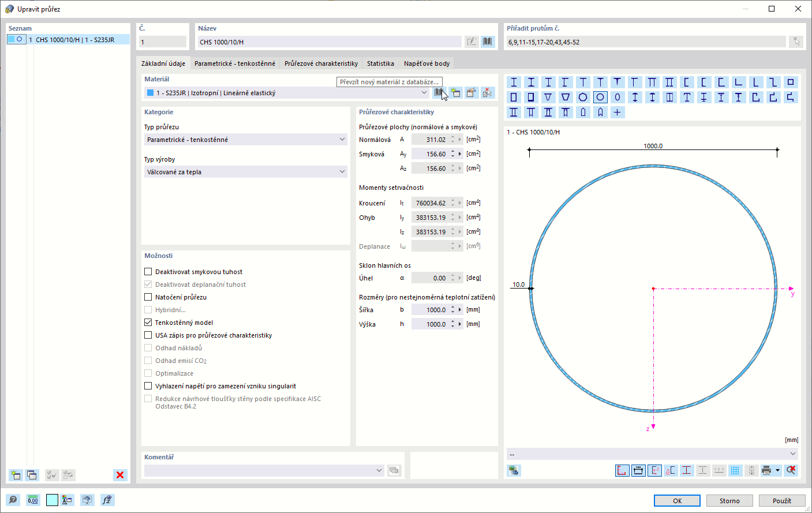Switch to the Statistika tab
Screen dimensions: 812x513
381,63
